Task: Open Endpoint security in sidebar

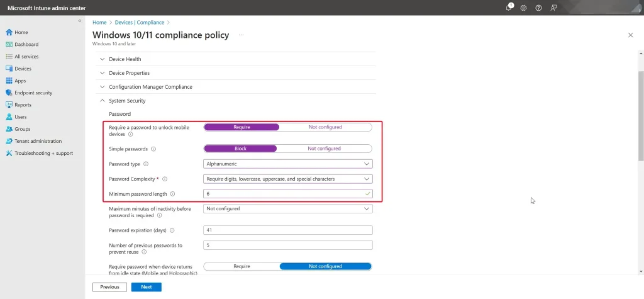Action: pos(33,93)
